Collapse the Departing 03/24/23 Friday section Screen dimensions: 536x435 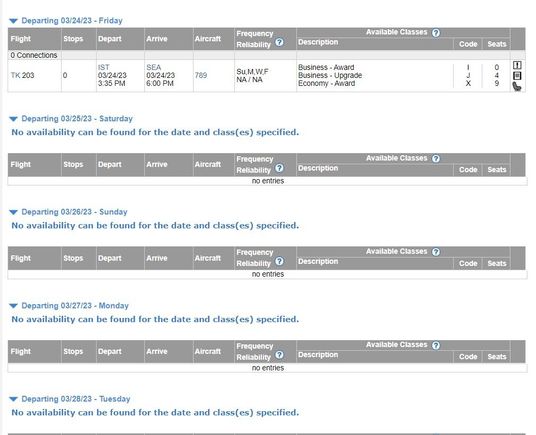pyautogui.click(x=13, y=21)
